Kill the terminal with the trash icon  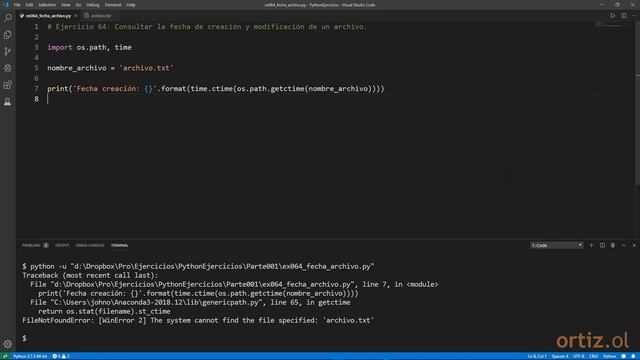tap(613, 245)
